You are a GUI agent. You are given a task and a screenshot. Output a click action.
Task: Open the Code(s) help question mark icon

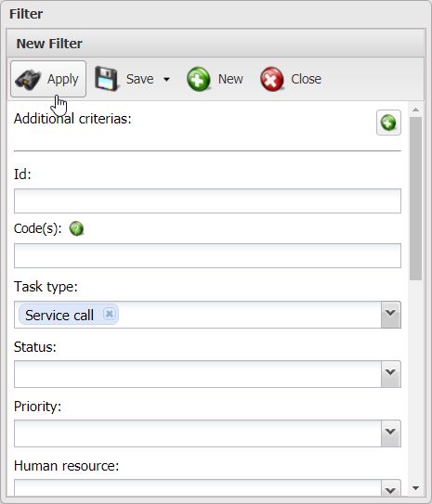click(76, 229)
